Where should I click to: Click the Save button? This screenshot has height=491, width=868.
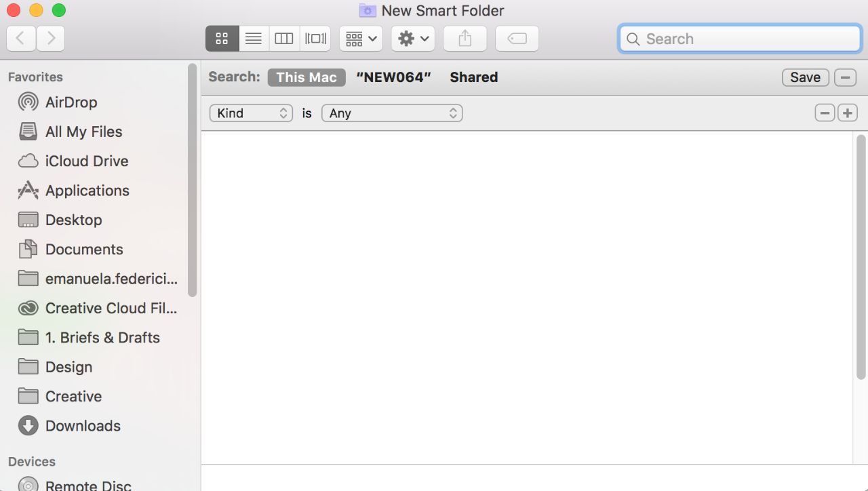coord(805,77)
